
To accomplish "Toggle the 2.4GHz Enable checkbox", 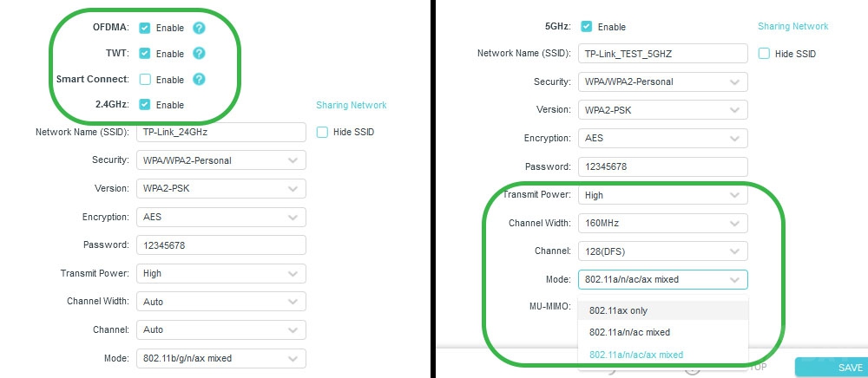I will point(145,104).
